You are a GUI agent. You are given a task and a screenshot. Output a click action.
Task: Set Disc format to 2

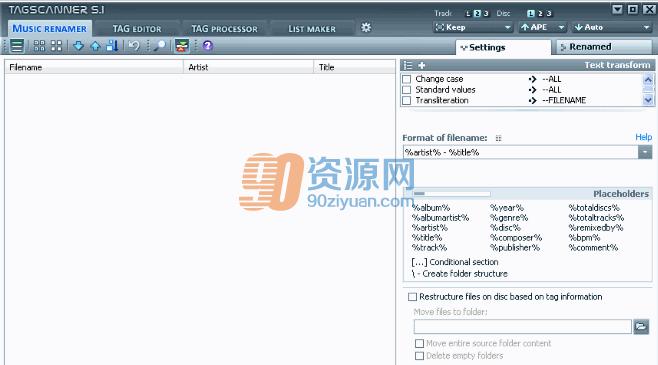pyautogui.click(x=540, y=13)
